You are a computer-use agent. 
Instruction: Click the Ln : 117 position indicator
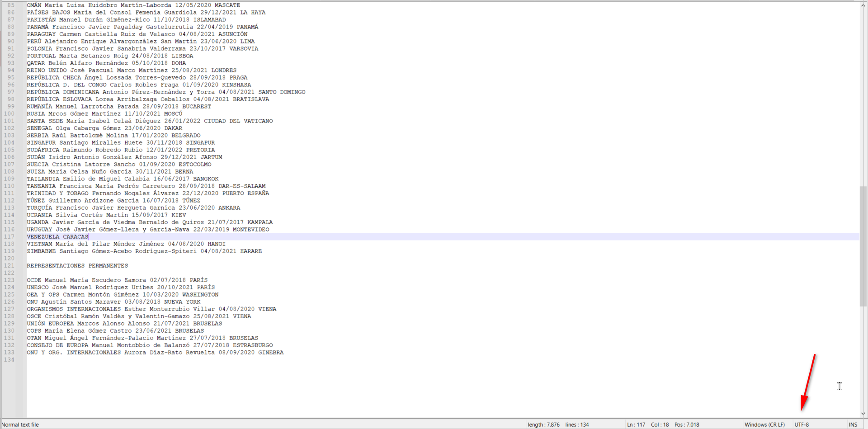point(636,424)
